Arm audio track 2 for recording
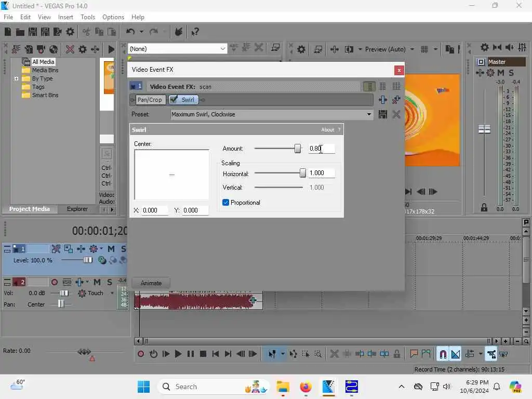 54,282
